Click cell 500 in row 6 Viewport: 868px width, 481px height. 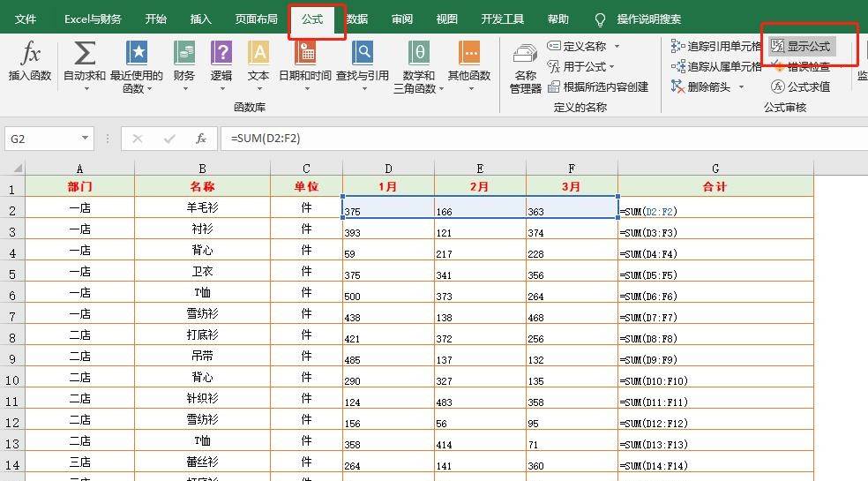(388, 293)
